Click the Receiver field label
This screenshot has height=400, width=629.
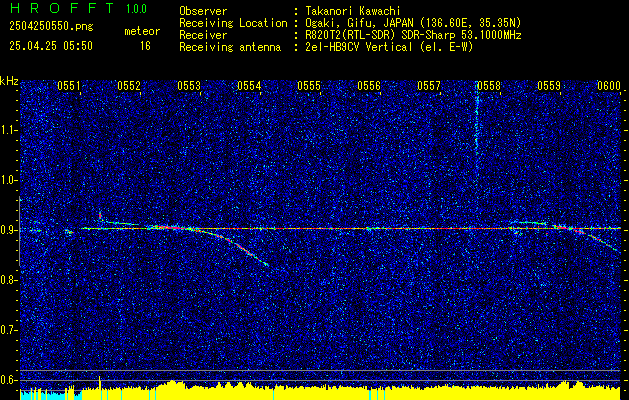tap(203, 35)
